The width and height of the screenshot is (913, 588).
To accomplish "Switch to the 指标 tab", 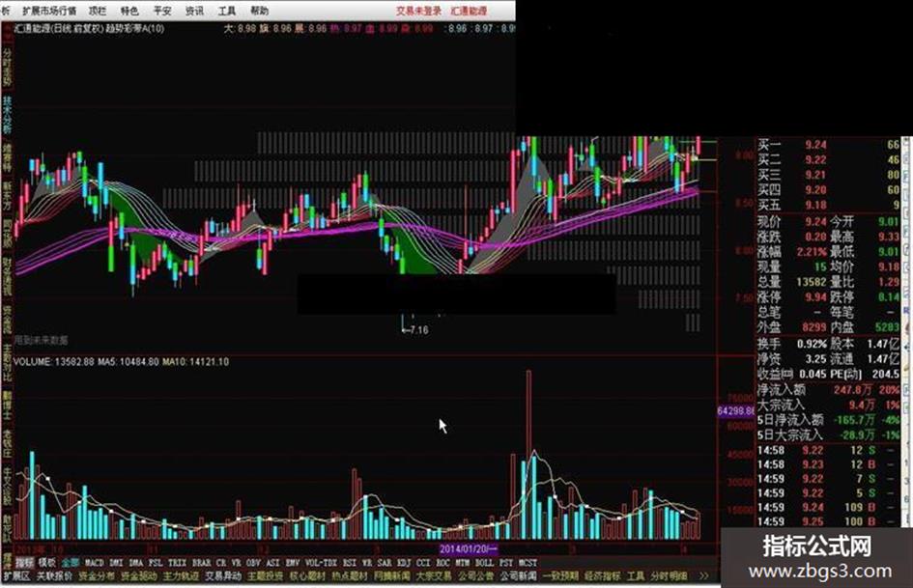I will [24, 562].
